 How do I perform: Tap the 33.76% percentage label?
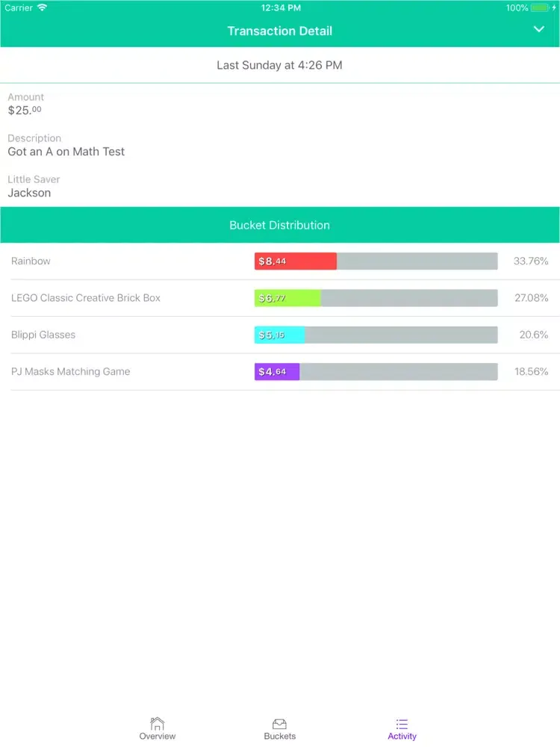(531, 261)
